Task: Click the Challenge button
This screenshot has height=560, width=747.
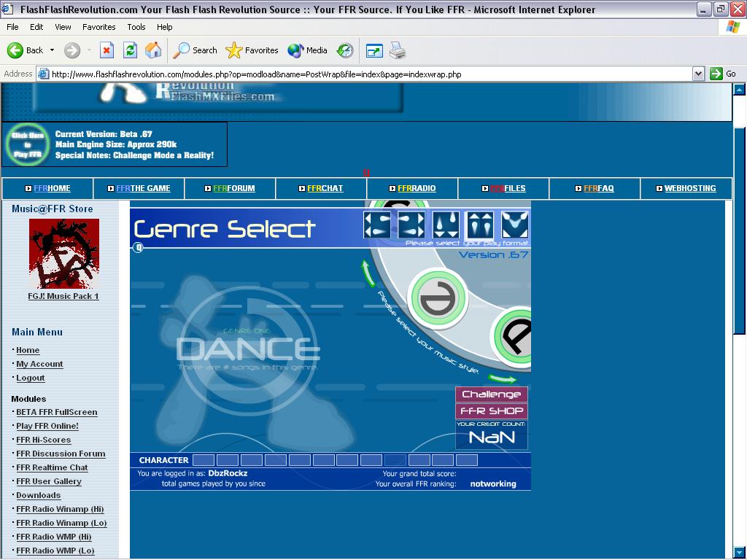Action: 492,394
